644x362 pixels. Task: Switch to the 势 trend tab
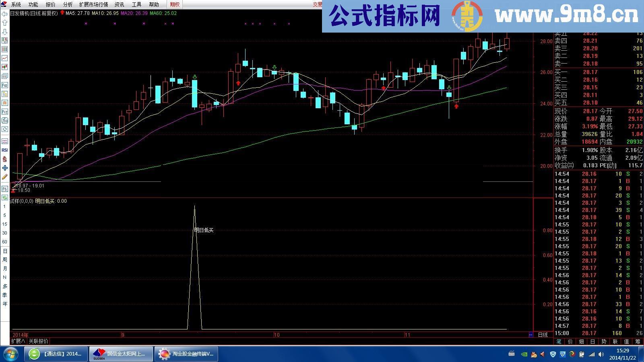603,341
